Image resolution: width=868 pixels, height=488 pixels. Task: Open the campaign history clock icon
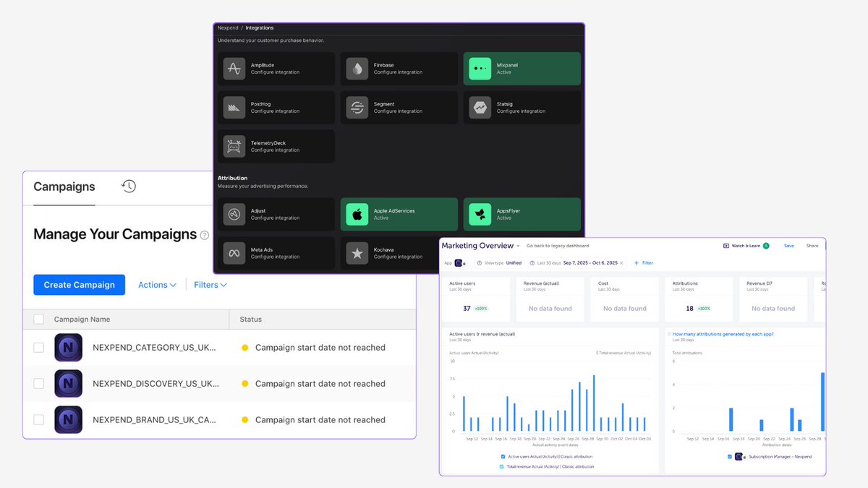point(129,187)
